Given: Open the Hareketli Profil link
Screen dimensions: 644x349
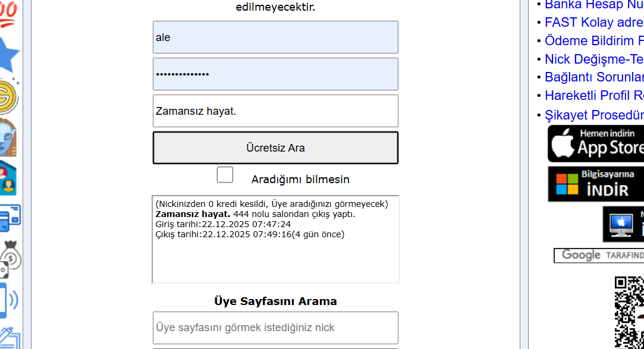Looking at the screenshot, I should [x=594, y=96].
